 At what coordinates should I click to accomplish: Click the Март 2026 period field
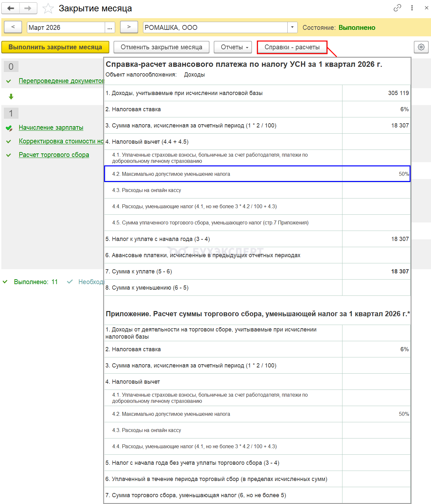(x=66, y=28)
